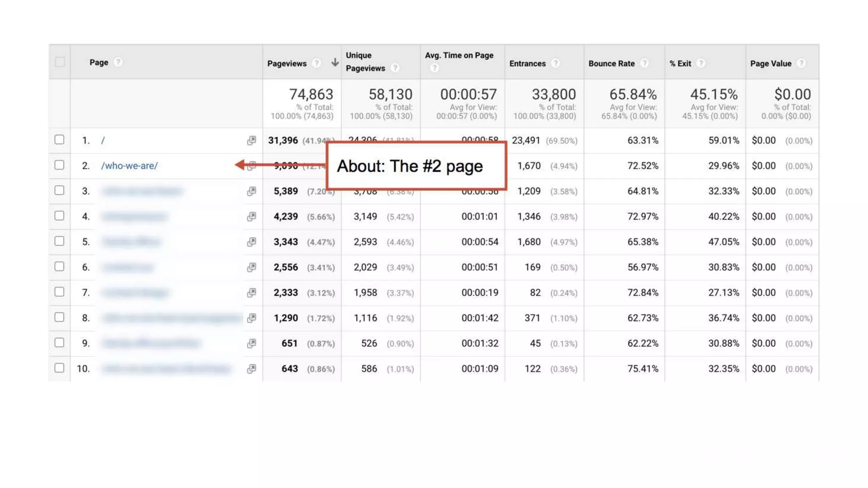
Task: Toggle the select-all header checkbox
Action: coord(60,62)
